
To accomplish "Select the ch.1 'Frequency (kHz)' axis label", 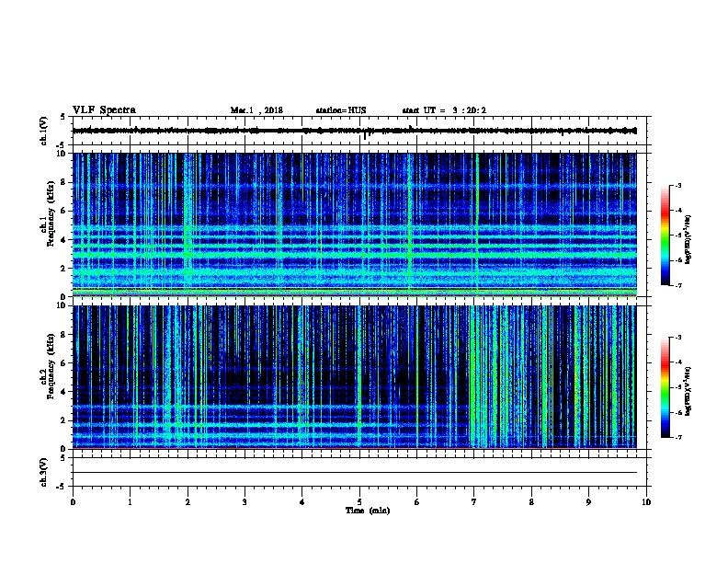I will pyautogui.click(x=51, y=214).
